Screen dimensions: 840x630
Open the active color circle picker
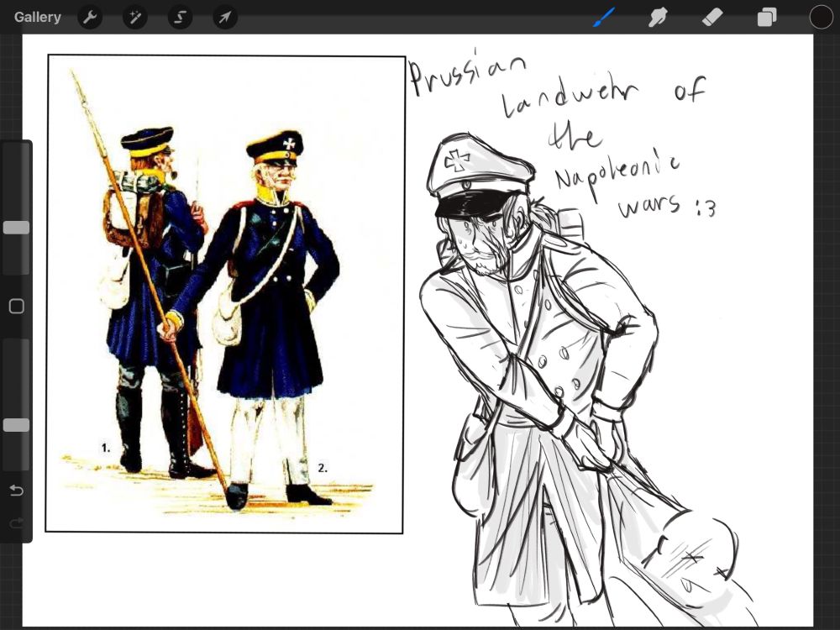pos(821,17)
